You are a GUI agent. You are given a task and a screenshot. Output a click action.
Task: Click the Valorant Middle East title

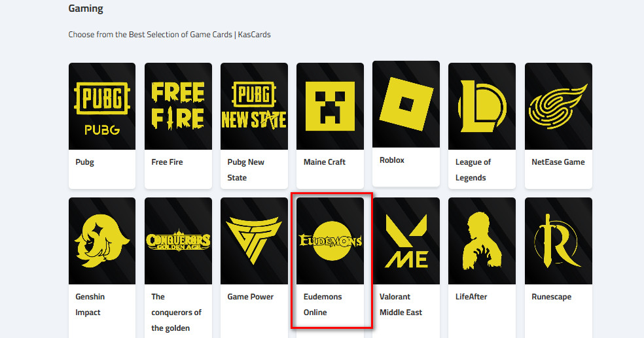click(401, 305)
